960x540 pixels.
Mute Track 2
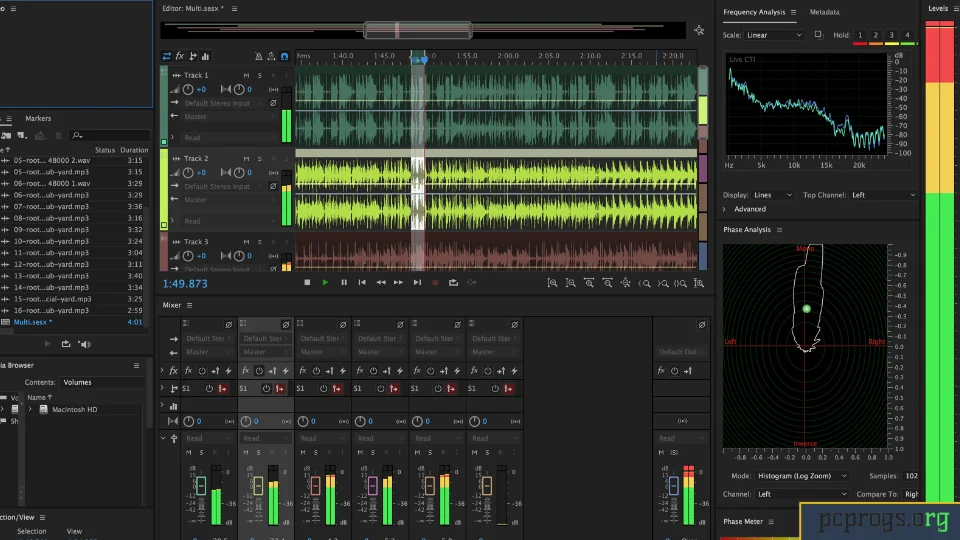[246, 159]
